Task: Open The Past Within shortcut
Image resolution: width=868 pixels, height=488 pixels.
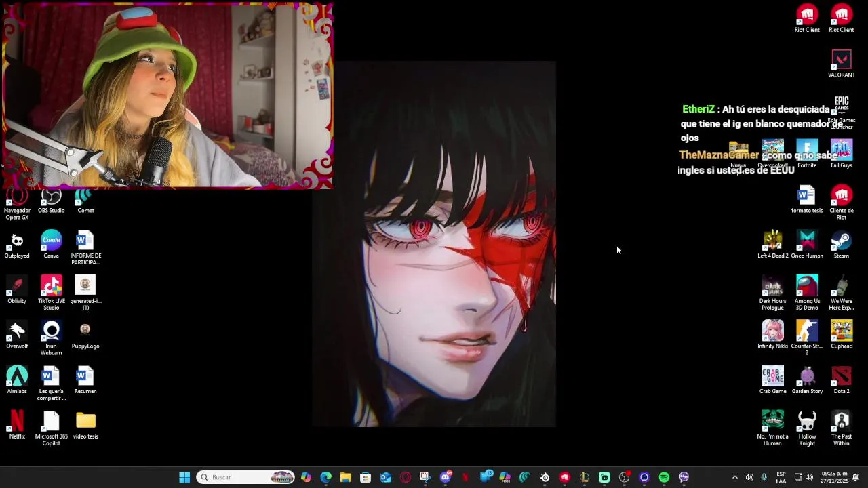Action: pyautogui.click(x=841, y=428)
